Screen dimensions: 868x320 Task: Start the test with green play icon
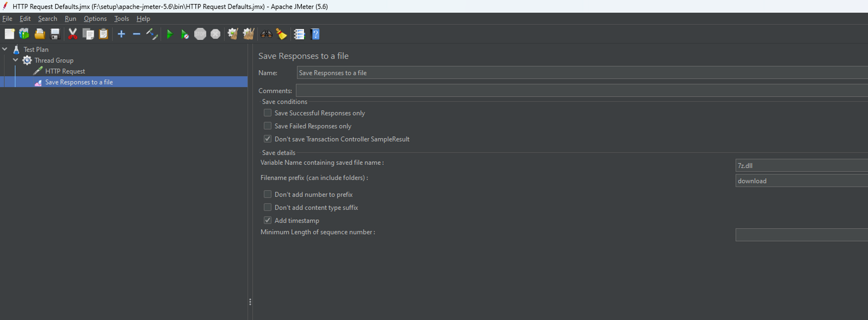pos(170,34)
